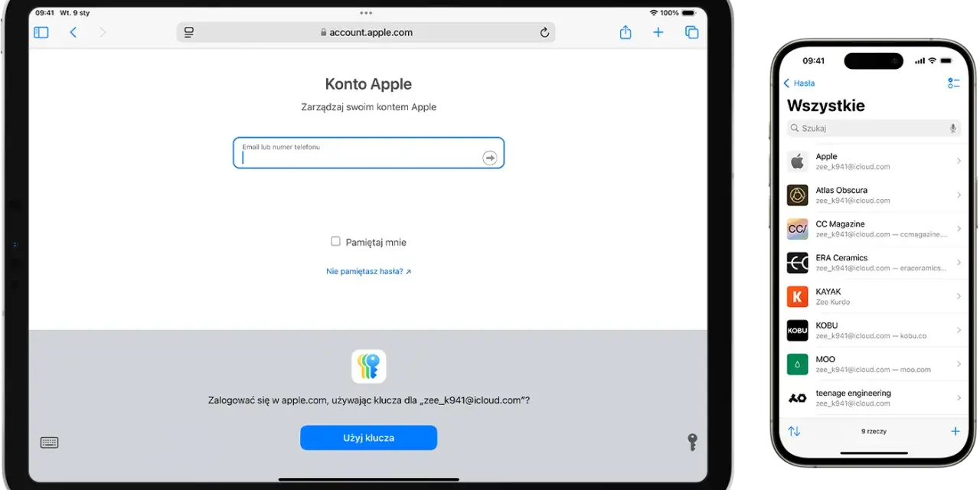Screen dimensions: 980x490
Task: Open the KAYAK entry
Action: click(874, 296)
